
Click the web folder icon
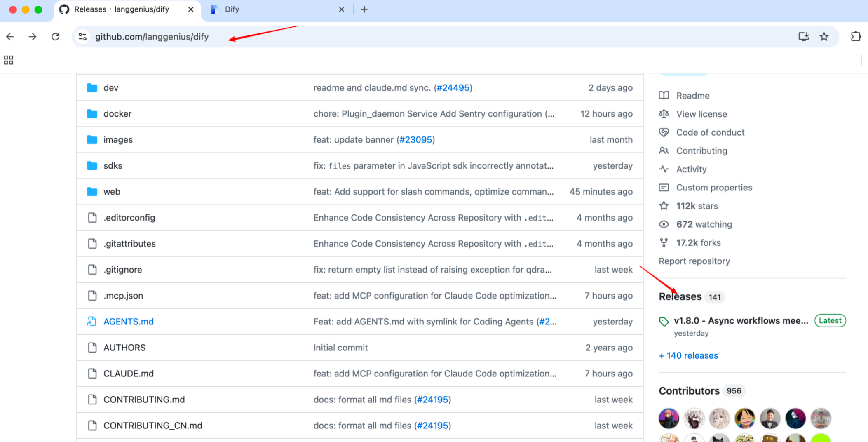pyautogui.click(x=92, y=192)
